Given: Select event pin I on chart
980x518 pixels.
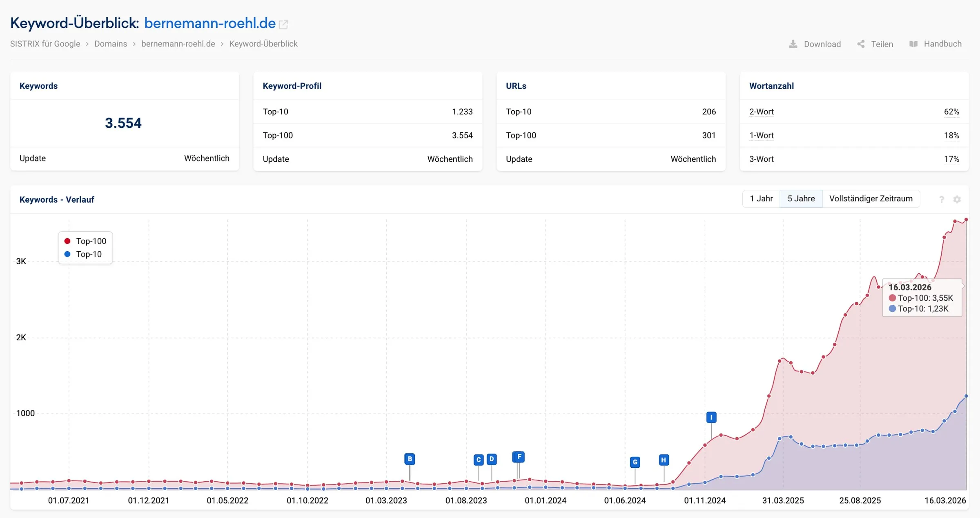Looking at the screenshot, I should [x=711, y=417].
